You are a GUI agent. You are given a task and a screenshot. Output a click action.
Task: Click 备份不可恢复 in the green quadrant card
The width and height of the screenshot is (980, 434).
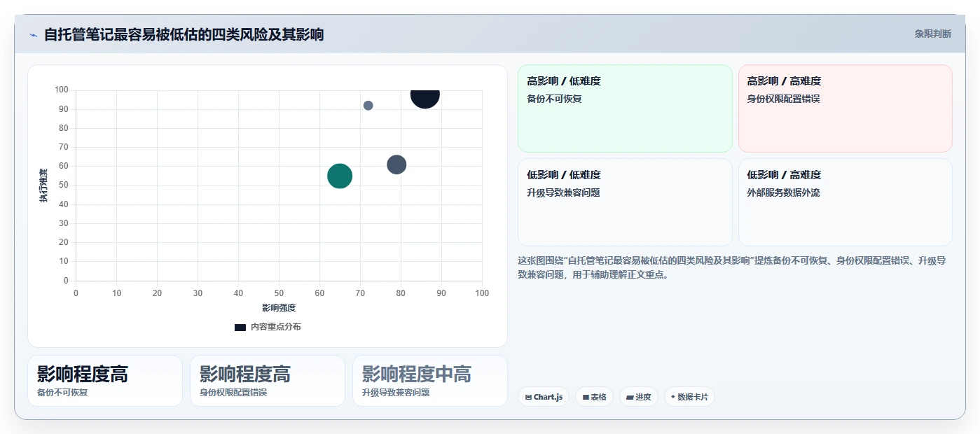(x=554, y=99)
